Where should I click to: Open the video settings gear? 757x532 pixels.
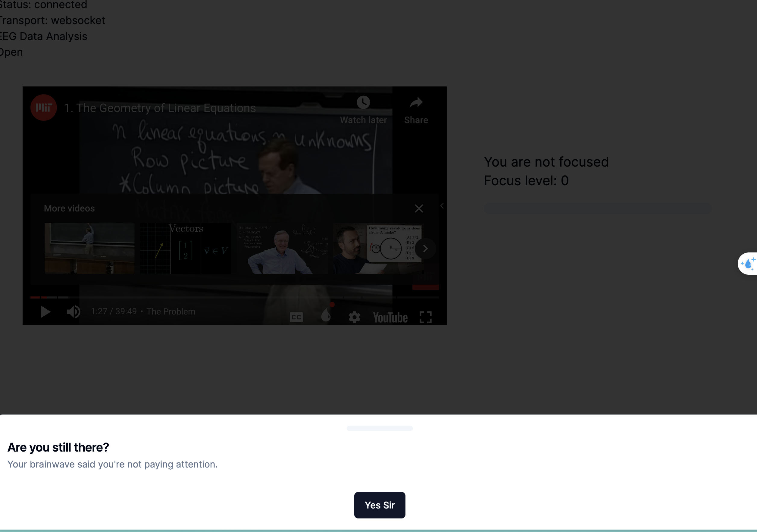pos(355,317)
